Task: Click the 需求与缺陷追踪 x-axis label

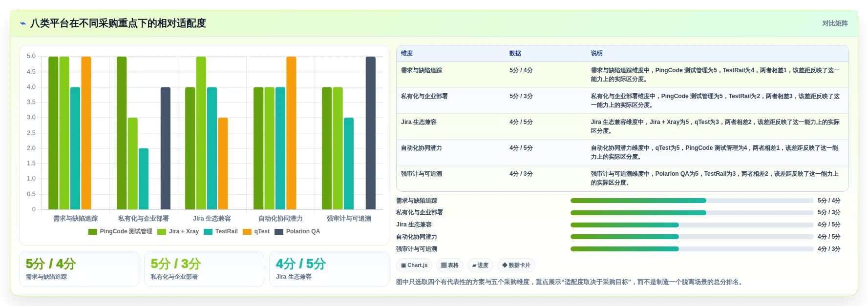Action: [x=75, y=219]
